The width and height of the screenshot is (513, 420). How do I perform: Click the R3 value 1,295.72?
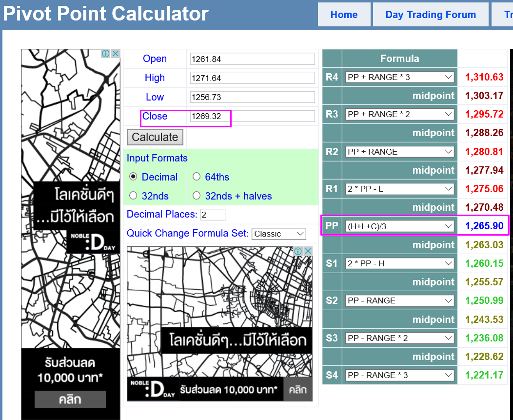point(484,114)
